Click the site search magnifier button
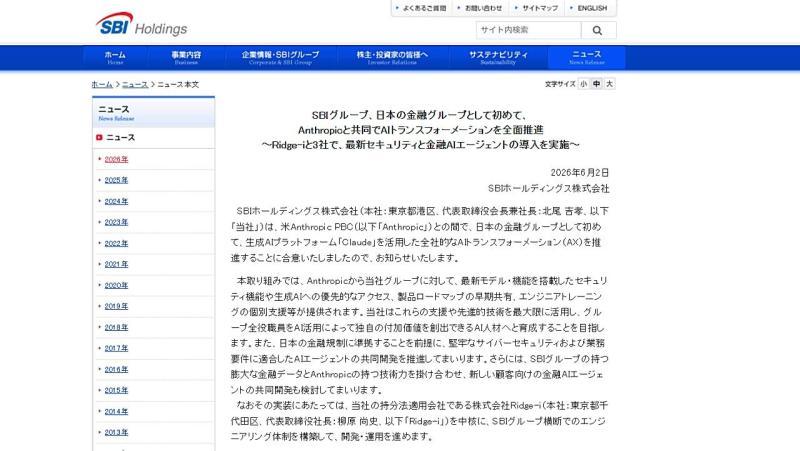This screenshot has height=451, width=800. point(597,31)
